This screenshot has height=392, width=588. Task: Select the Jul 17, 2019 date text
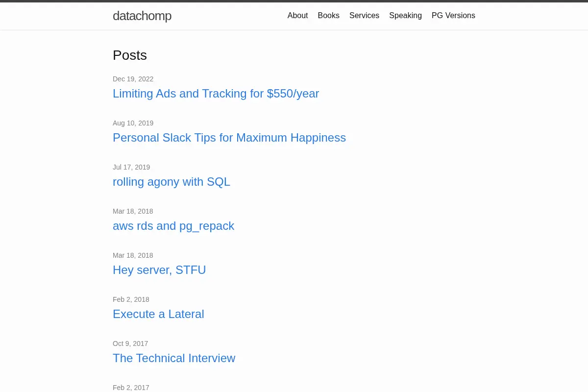[x=131, y=167]
